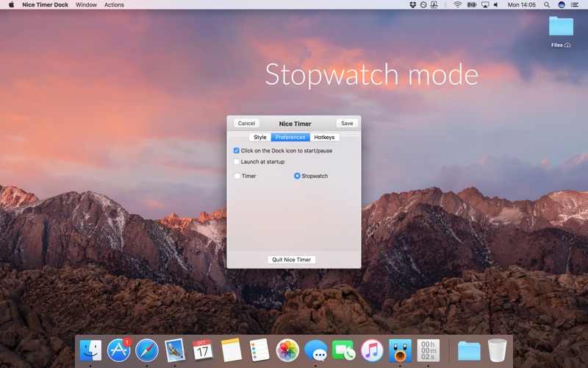The height and width of the screenshot is (368, 588).
Task: Open the AirPlay display menu
Action: 485,5
